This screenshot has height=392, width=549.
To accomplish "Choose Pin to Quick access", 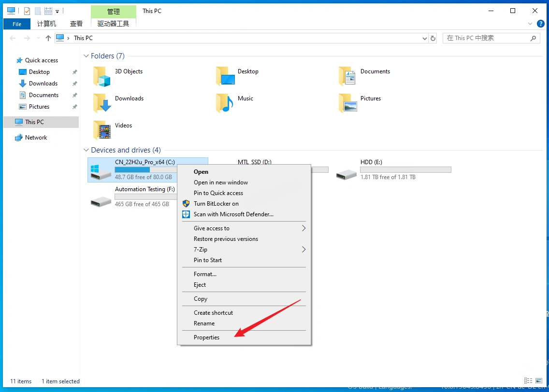I will [244, 193].
